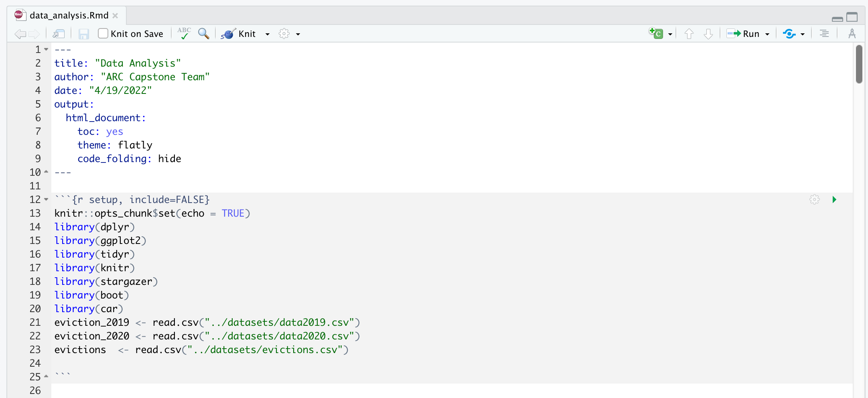Collapse YAML header fold at line 1
Viewport: 868px width, 398px height.
pos(46,49)
